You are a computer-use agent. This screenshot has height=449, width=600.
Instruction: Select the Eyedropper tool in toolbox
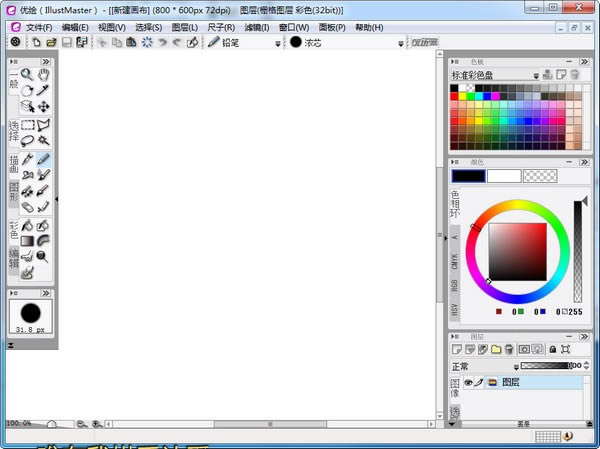(44, 90)
